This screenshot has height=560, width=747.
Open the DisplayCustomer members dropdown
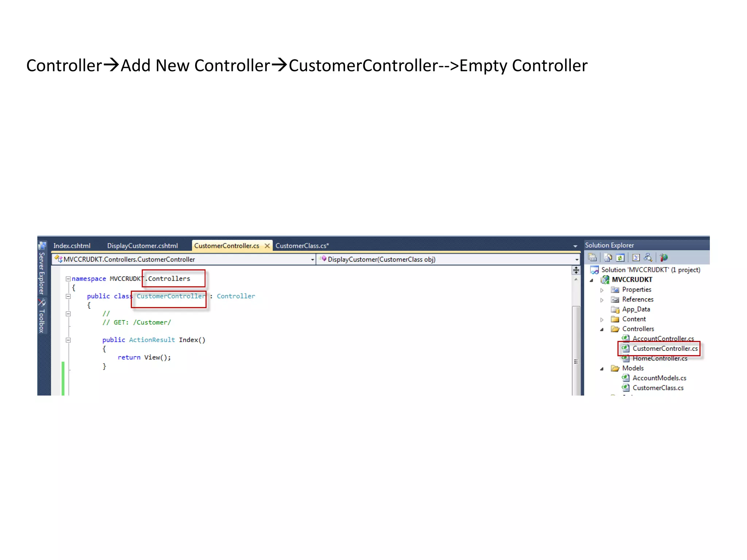pyautogui.click(x=577, y=260)
